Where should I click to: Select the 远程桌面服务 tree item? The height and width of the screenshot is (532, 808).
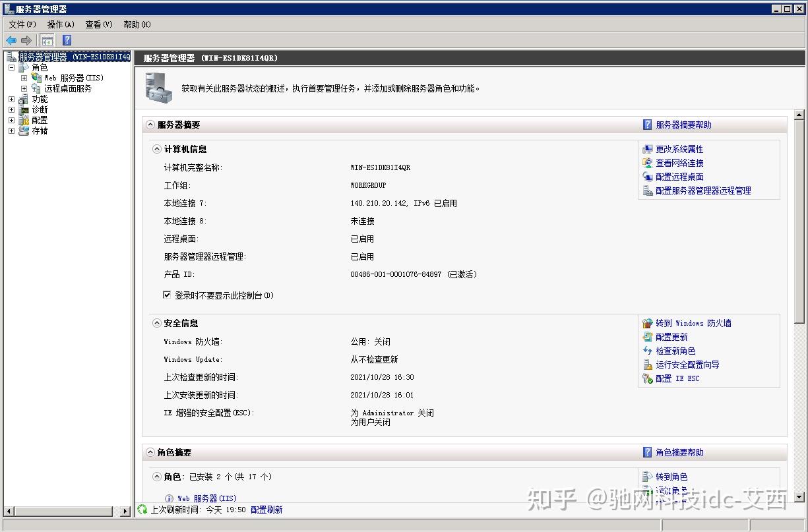point(68,88)
